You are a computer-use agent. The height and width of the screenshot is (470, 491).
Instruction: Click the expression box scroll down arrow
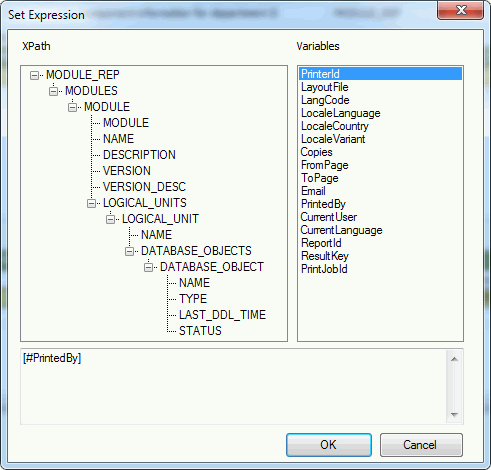click(454, 415)
